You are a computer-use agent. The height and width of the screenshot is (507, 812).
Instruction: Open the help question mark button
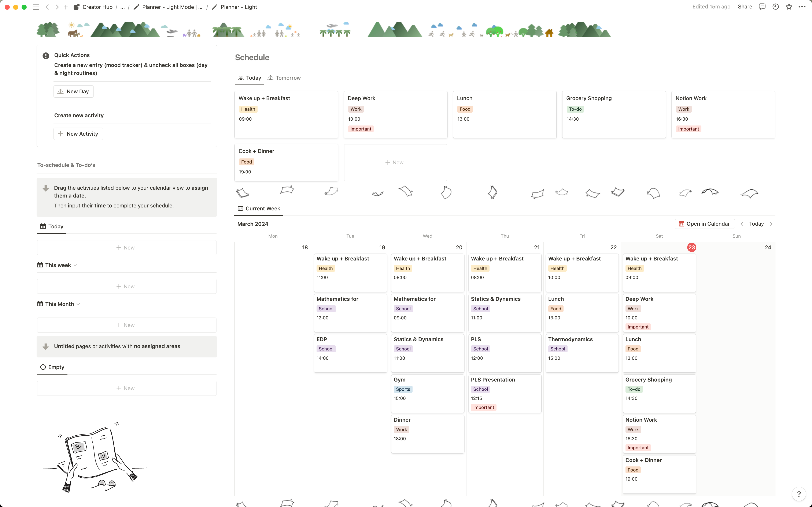tap(799, 494)
